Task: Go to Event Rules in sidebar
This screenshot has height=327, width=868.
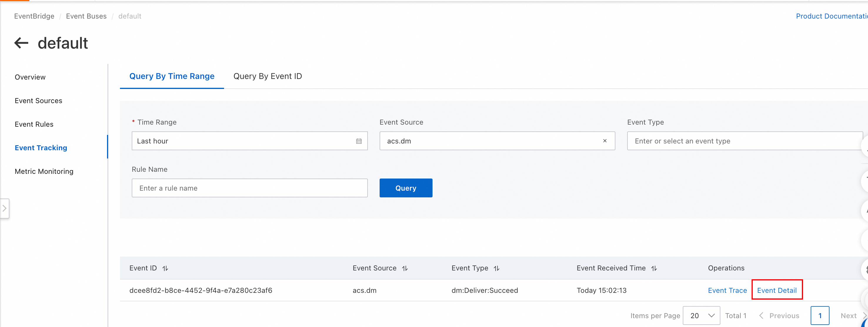Action: pos(34,124)
